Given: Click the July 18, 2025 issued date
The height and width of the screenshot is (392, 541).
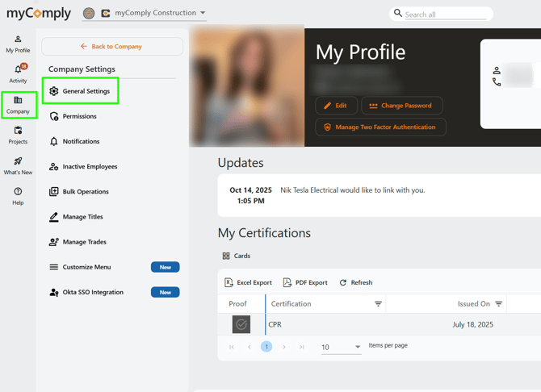Looking at the screenshot, I should [x=472, y=324].
